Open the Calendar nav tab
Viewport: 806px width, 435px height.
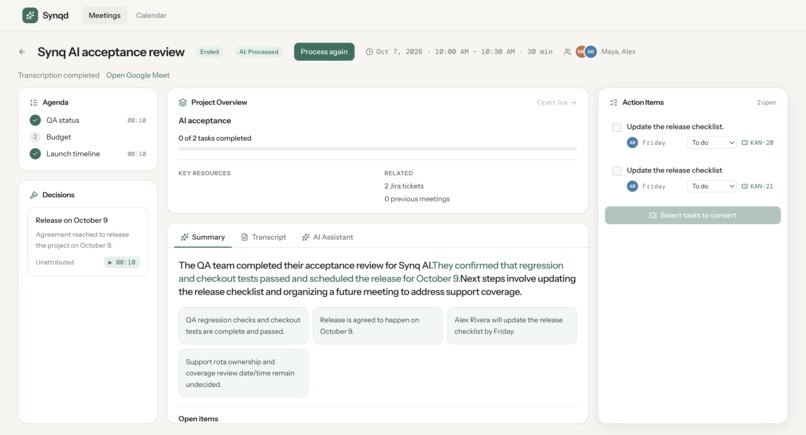click(151, 15)
